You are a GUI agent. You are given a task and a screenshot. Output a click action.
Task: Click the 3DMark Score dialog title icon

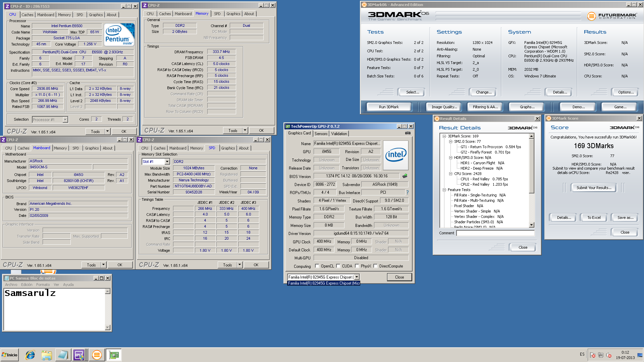tap(549, 118)
